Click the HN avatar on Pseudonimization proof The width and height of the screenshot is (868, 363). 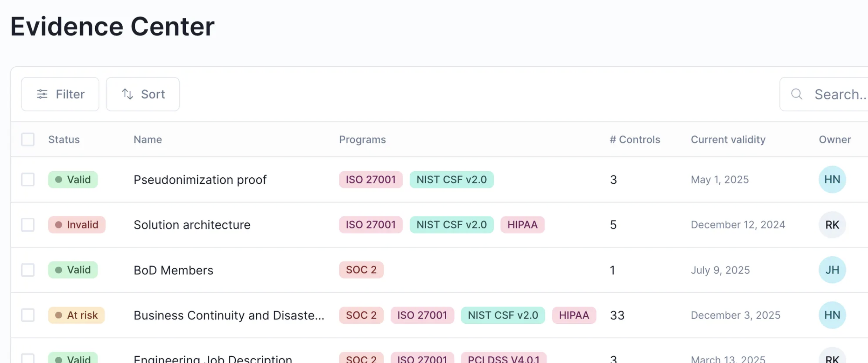point(832,180)
